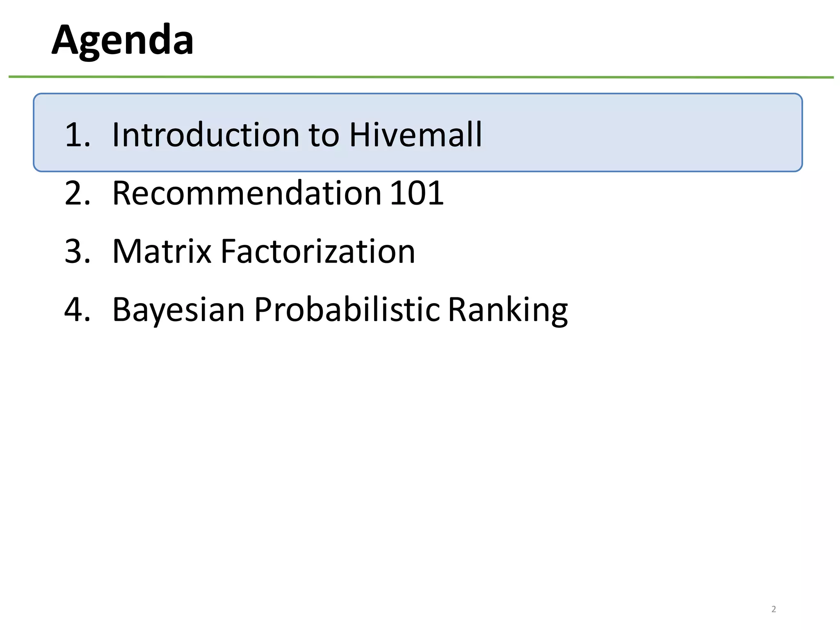This screenshot has height=630, width=840.
Task: Click the number 101 in item two
Action: 416,193
